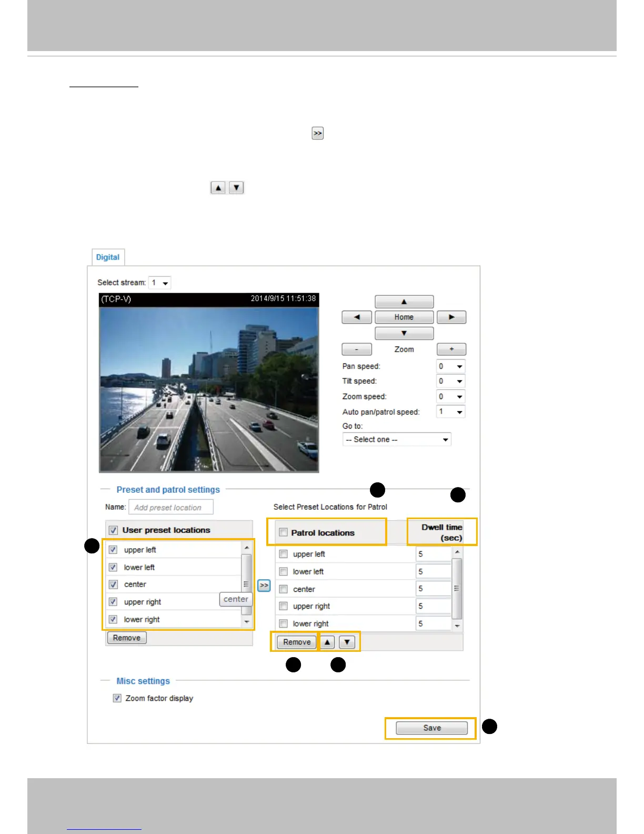Move patrol location down in the list
Screen dimensions: 644x834
[347, 642]
